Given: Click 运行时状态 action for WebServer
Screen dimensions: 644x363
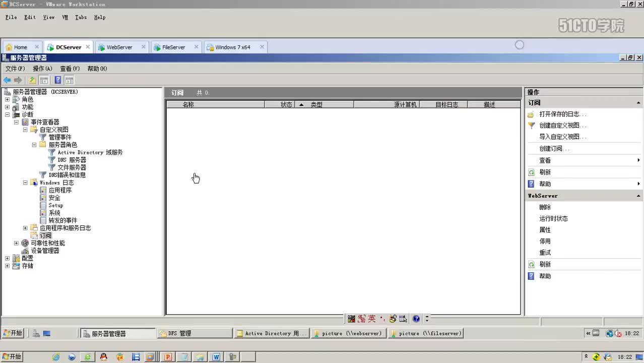Looking at the screenshot, I should [x=553, y=218].
